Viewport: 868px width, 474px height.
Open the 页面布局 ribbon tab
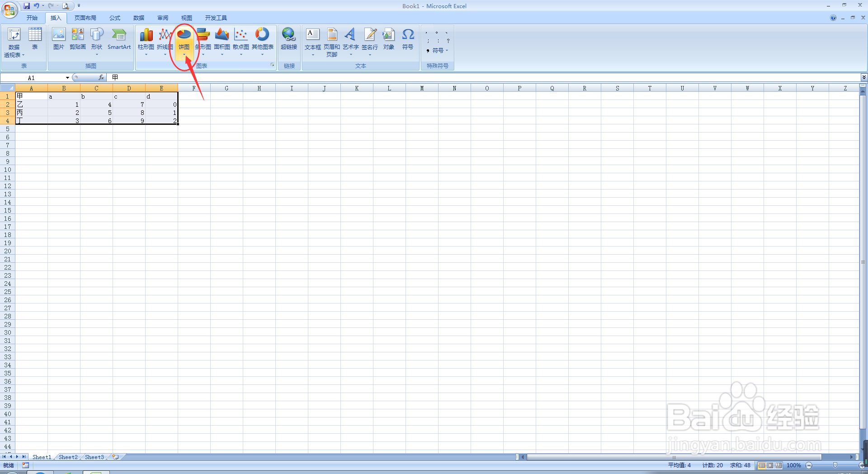click(x=85, y=18)
